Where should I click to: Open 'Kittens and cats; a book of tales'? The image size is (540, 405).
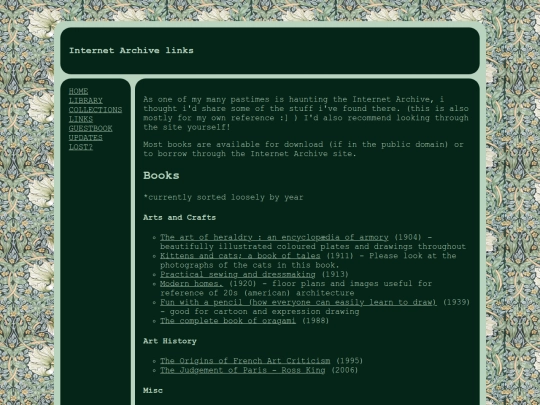point(240,256)
